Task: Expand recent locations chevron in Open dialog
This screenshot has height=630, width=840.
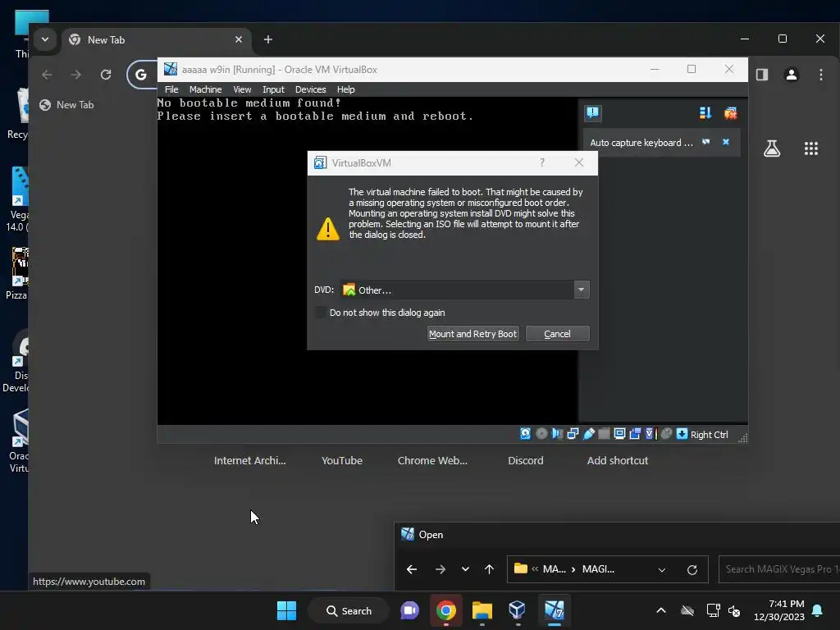Action: 465,569
